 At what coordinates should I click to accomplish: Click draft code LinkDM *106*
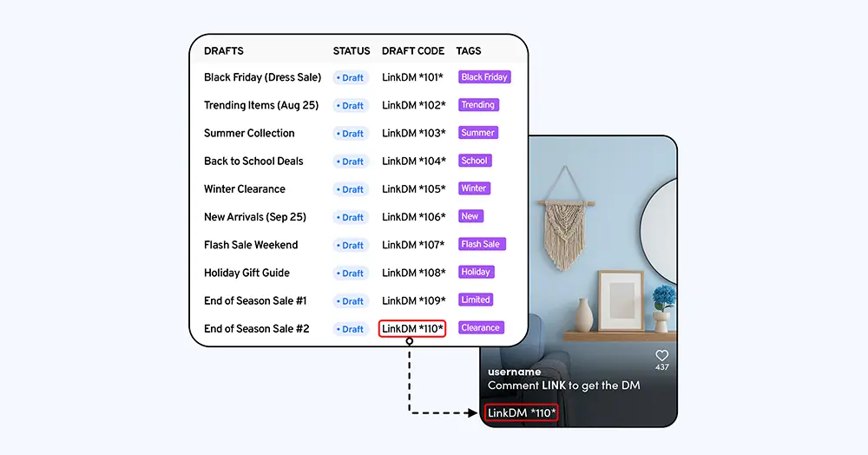click(x=413, y=217)
